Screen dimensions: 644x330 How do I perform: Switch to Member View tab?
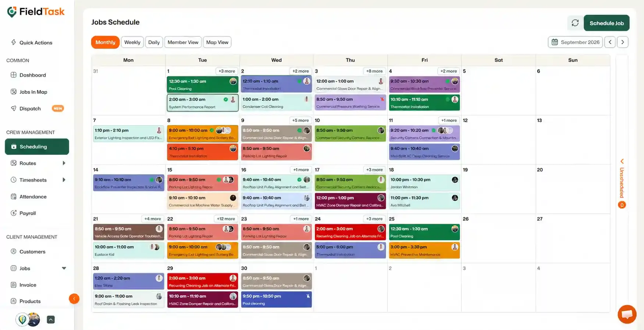click(183, 42)
